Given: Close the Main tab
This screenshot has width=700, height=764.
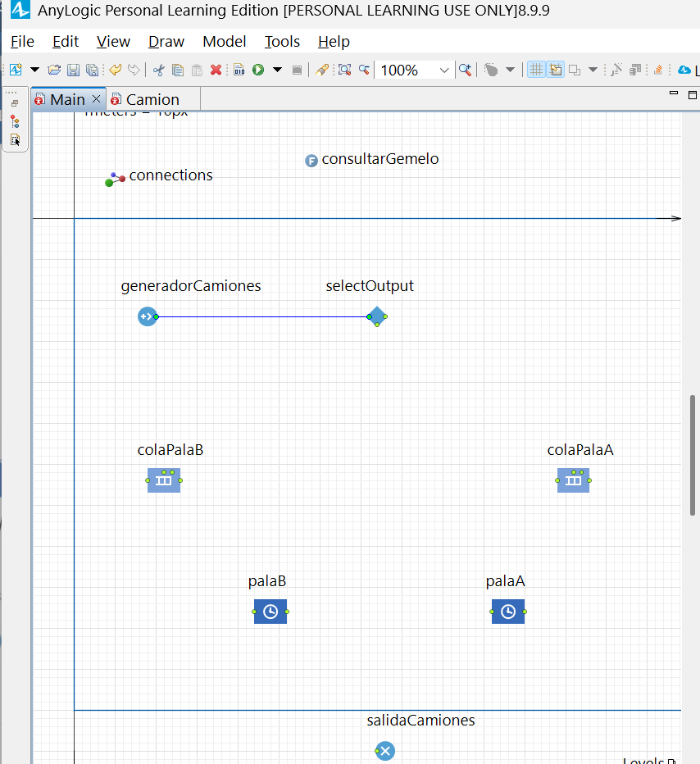Looking at the screenshot, I should pos(97,99).
